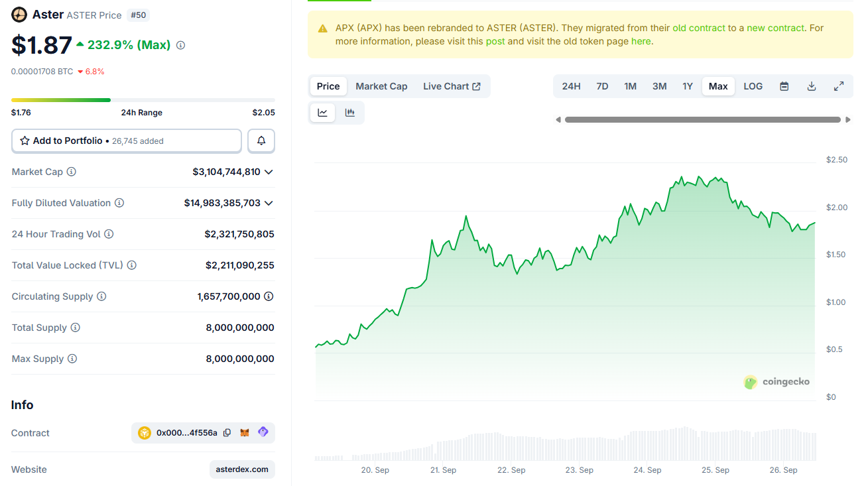
Task: Open the old contract link
Action: tap(699, 28)
